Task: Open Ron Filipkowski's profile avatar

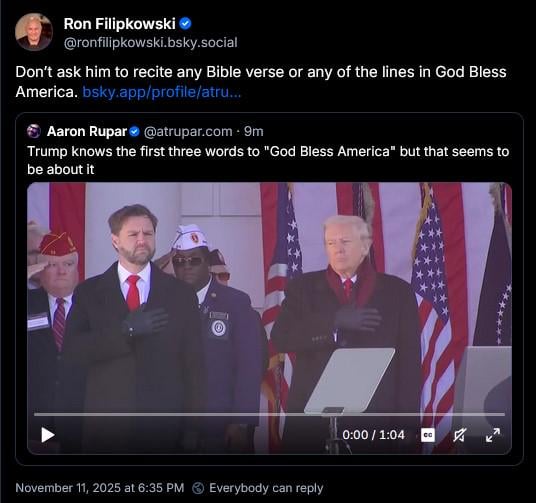Action: coord(34,32)
